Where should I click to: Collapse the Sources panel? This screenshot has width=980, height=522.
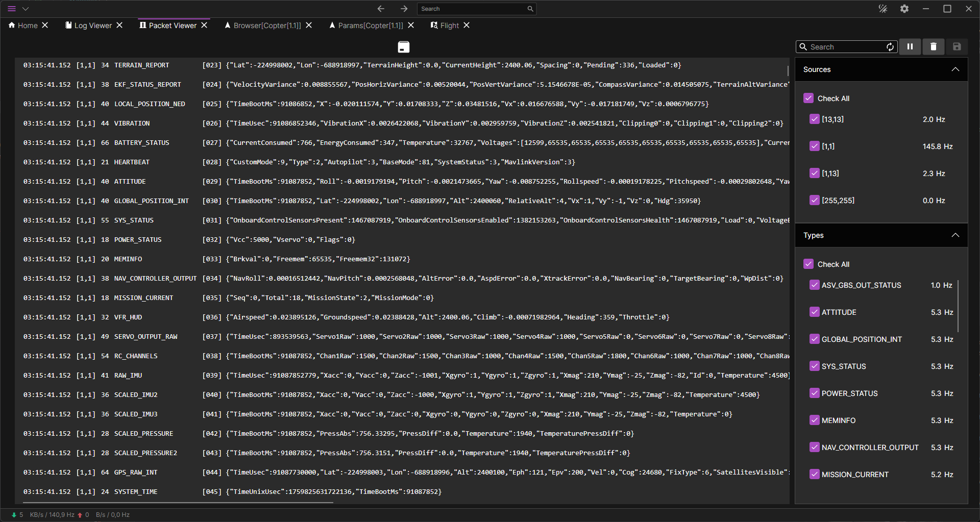tap(955, 69)
